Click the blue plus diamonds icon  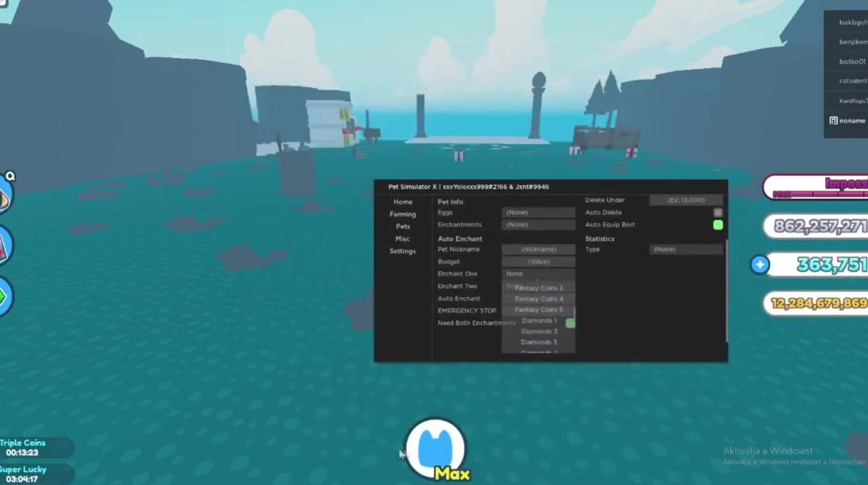point(759,265)
